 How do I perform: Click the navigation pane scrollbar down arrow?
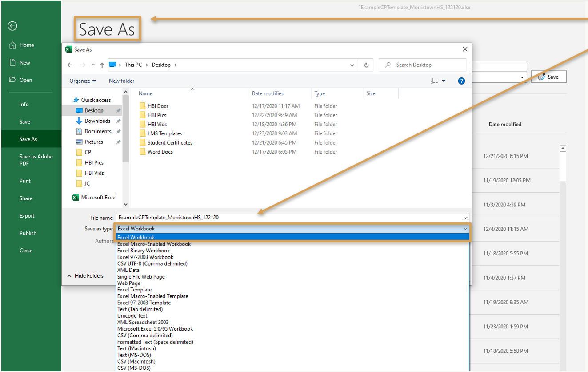coord(125,204)
